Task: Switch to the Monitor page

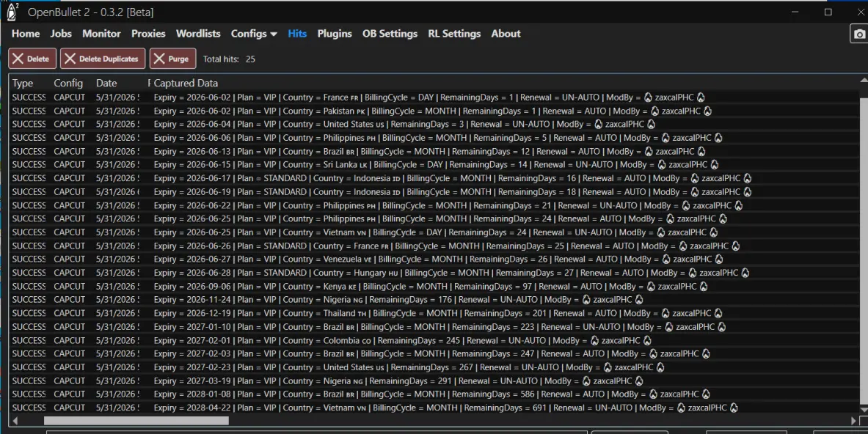Action: 101,34
